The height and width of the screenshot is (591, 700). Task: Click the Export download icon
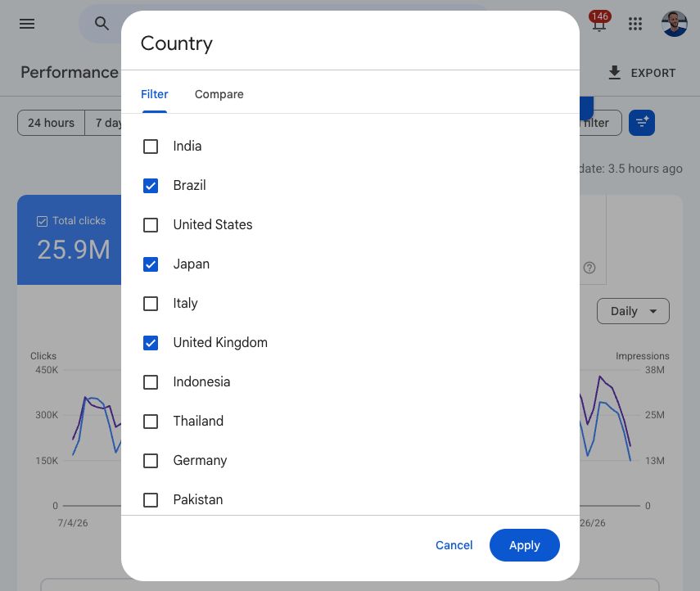click(x=615, y=72)
